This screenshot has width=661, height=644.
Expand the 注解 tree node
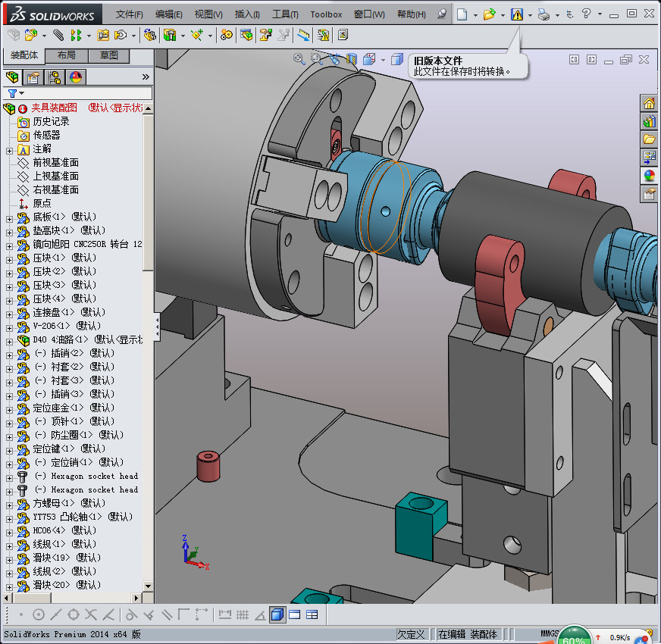(9, 151)
